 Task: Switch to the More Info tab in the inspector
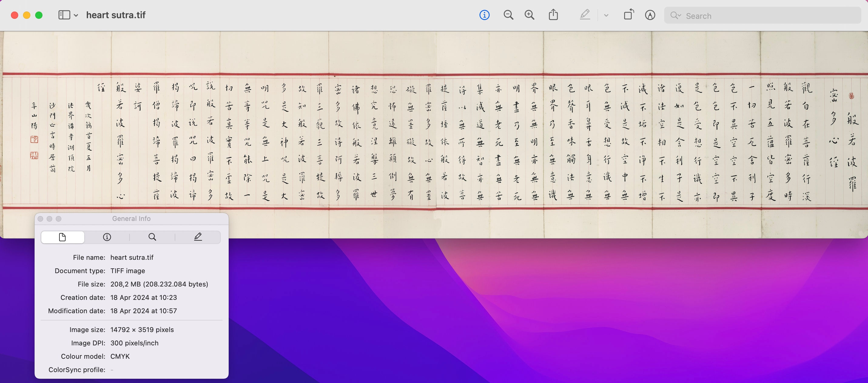pos(107,237)
